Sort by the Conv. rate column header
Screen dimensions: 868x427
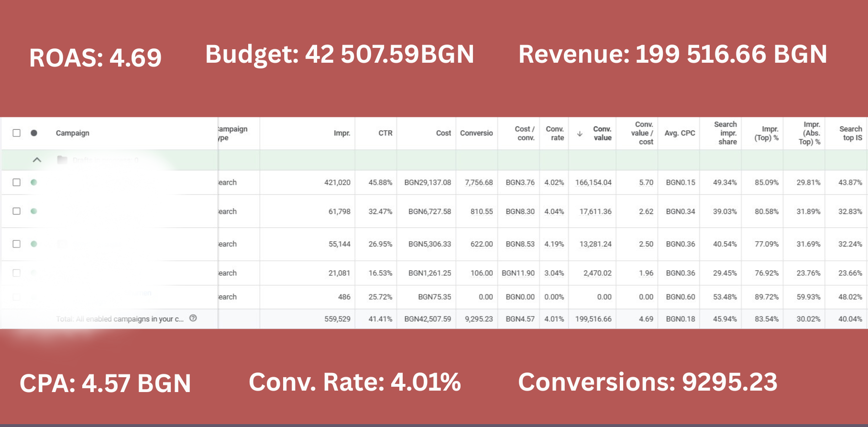(555, 133)
